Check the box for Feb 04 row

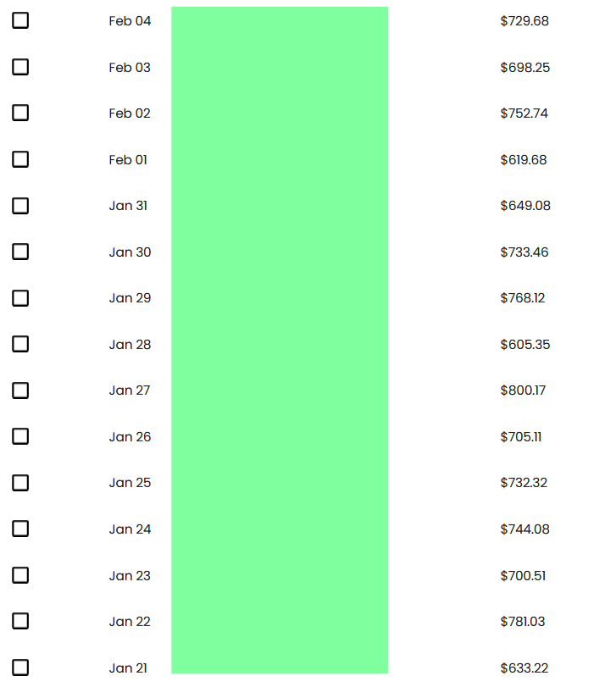(20, 20)
